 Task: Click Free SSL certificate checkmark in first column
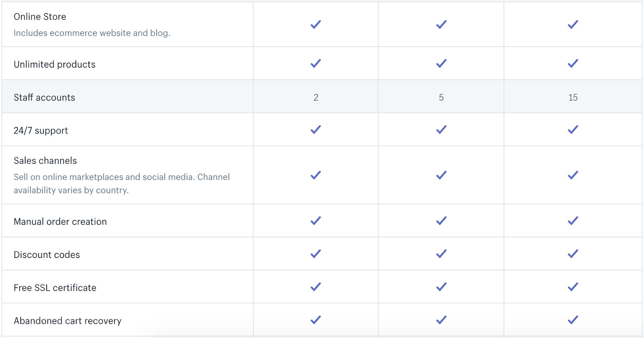click(x=316, y=287)
